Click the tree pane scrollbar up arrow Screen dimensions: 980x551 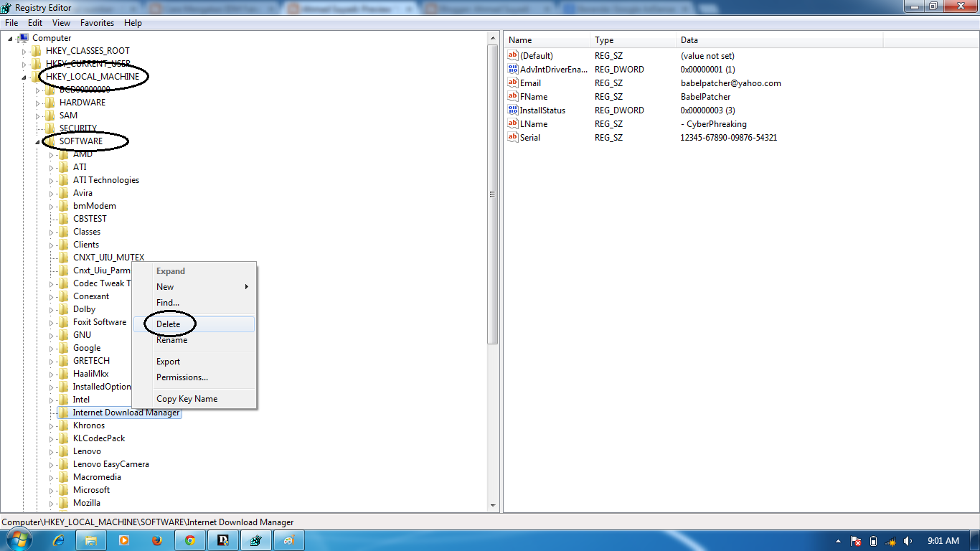coord(493,38)
